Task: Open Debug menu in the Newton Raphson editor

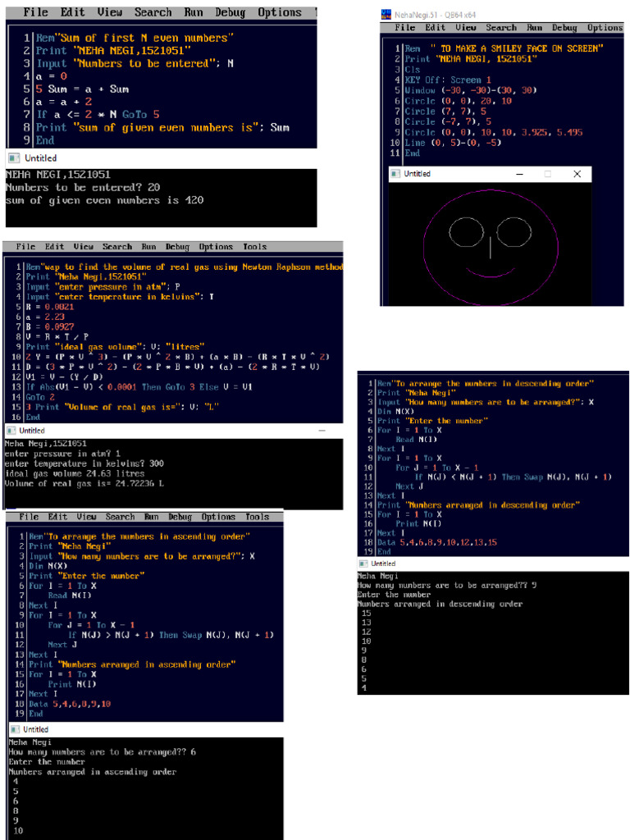Action: coord(178,247)
